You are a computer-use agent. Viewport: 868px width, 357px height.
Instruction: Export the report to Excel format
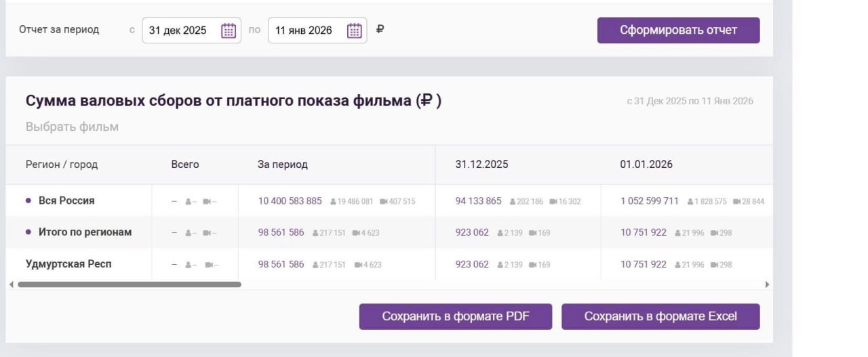tap(660, 316)
